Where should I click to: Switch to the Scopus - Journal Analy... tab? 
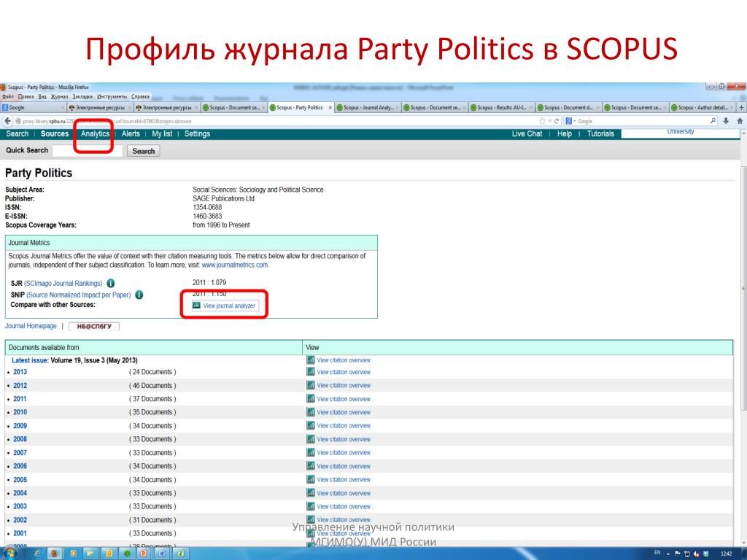[368, 108]
